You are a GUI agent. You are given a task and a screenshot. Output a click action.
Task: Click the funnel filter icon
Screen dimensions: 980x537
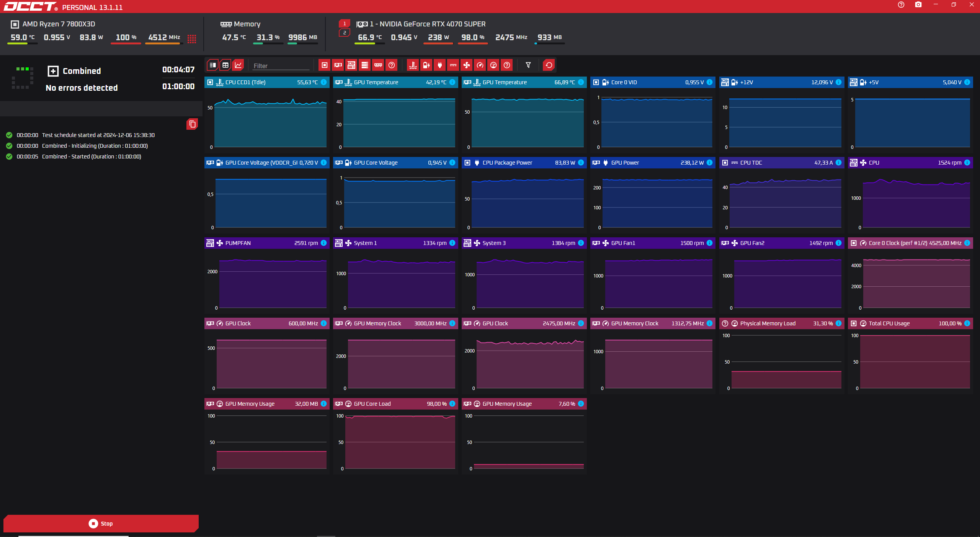tap(528, 65)
